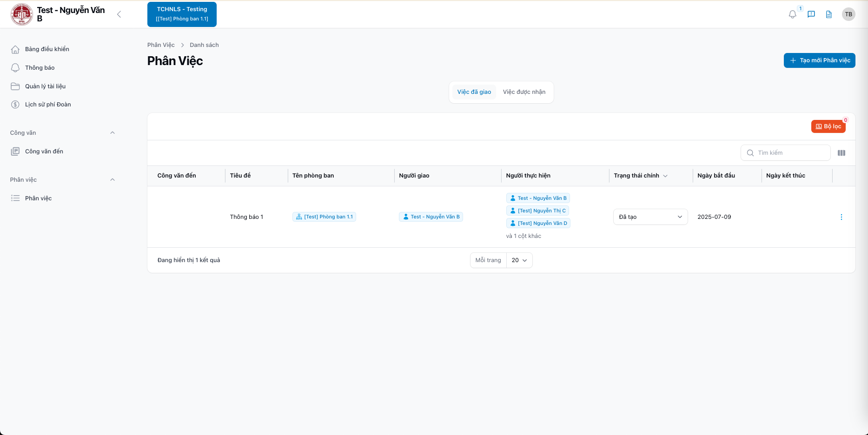Open the per-page count dropdown
The height and width of the screenshot is (435, 868).
(x=519, y=260)
